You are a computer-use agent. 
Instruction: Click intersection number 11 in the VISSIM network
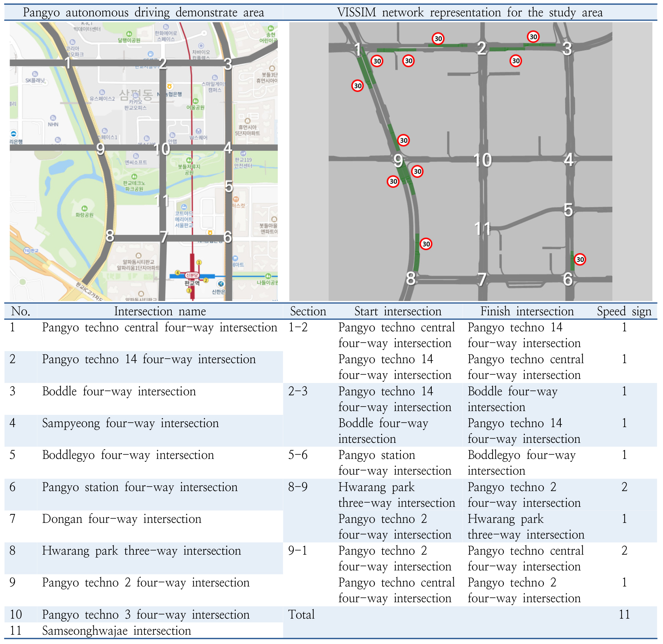click(x=482, y=228)
